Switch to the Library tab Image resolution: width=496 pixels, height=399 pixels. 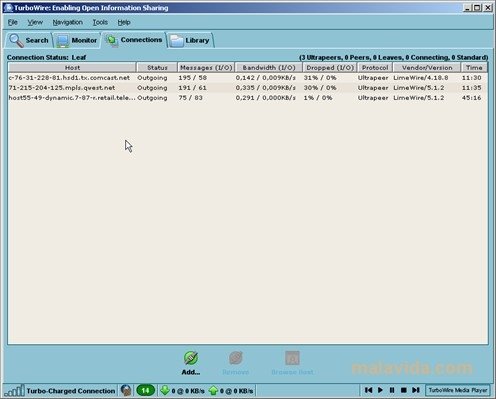click(x=190, y=40)
